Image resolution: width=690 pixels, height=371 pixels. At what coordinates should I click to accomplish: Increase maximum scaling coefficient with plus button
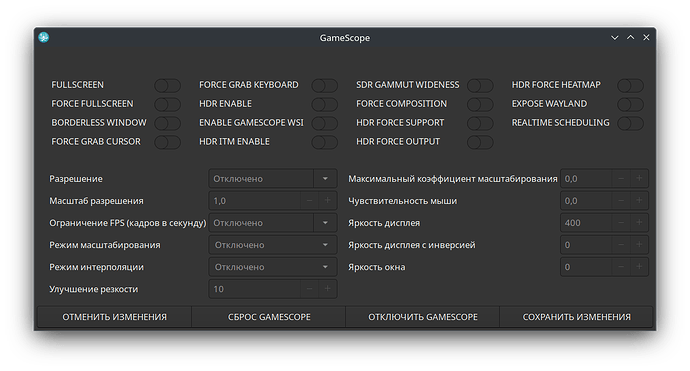[x=639, y=179]
